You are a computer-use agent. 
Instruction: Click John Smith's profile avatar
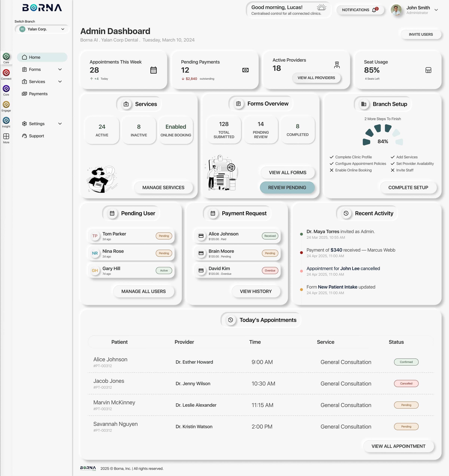coord(396,10)
